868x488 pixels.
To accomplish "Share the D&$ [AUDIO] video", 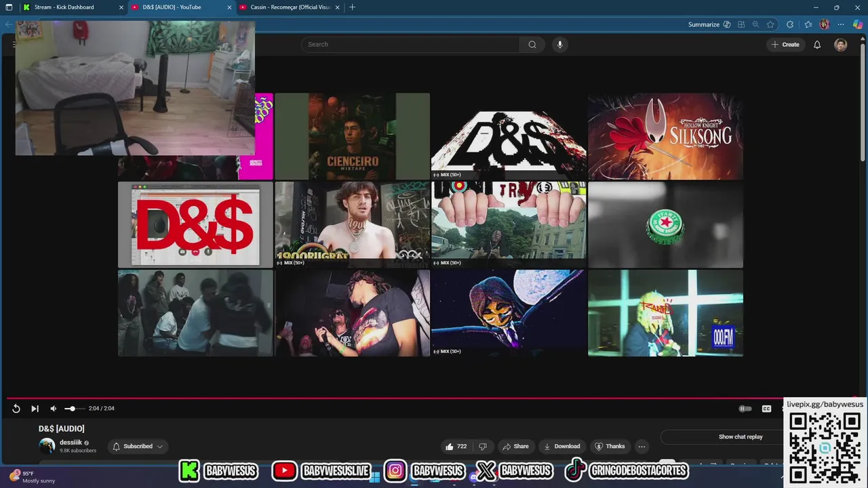I will coord(515,446).
